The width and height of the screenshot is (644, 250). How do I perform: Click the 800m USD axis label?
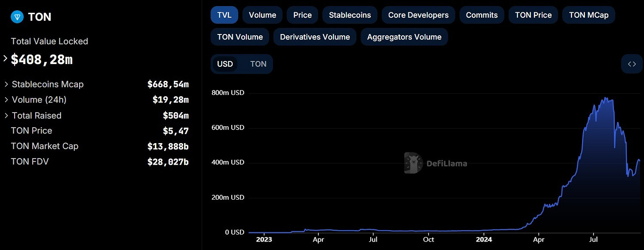(228, 93)
